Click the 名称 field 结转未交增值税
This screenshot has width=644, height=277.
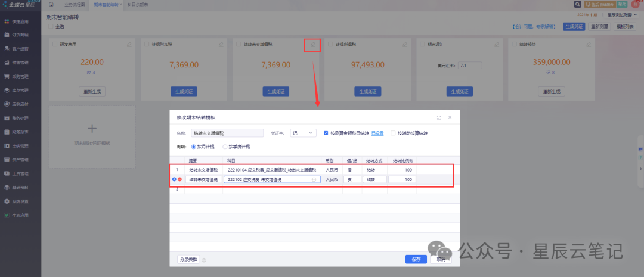coord(227,133)
